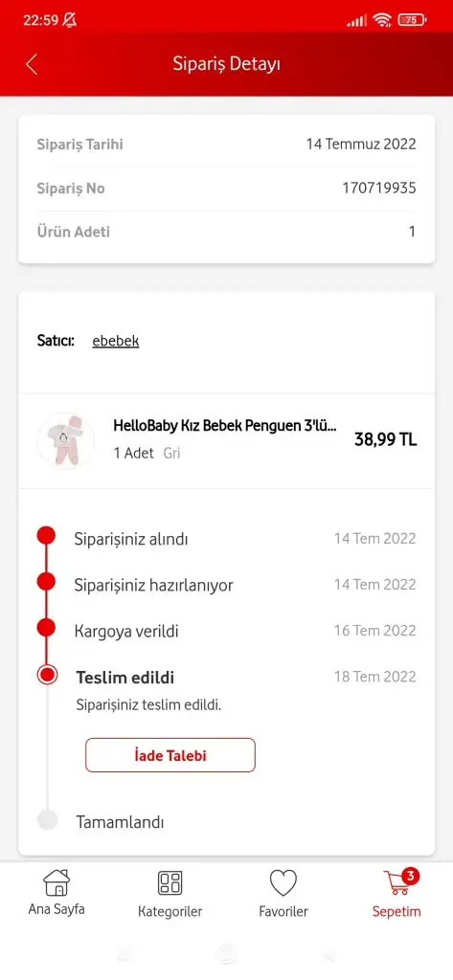Open HelloBaby Kız Bebek Penguen product title
Viewport: 453px width, 980px height.
[x=225, y=426]
